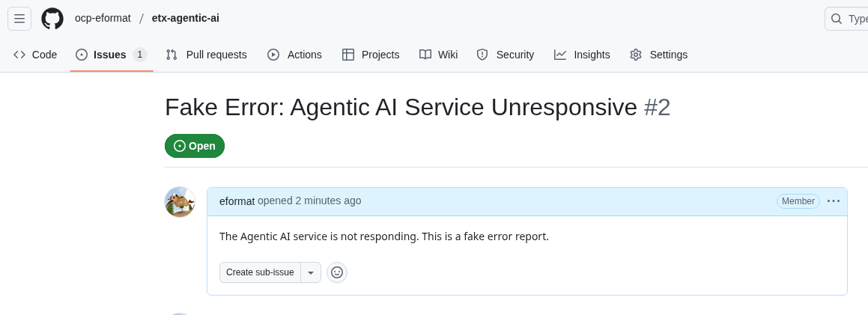Screen dimensions: 868x315
Task: Open the Security tab
Action: [x=506, y=55]
